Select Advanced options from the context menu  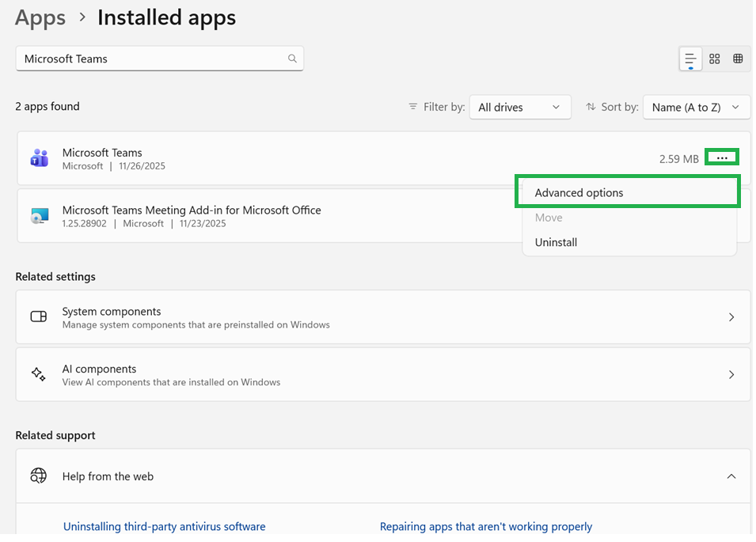[579, 193]
